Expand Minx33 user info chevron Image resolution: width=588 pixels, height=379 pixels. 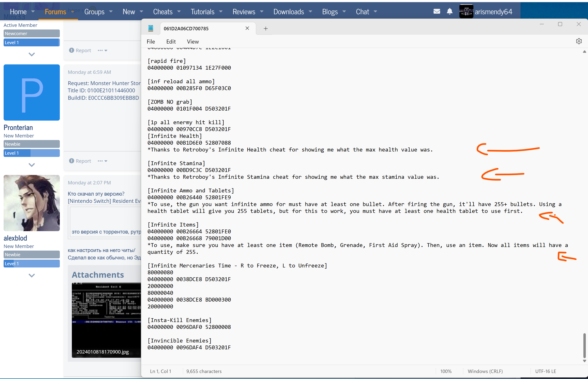pos(32,54)
